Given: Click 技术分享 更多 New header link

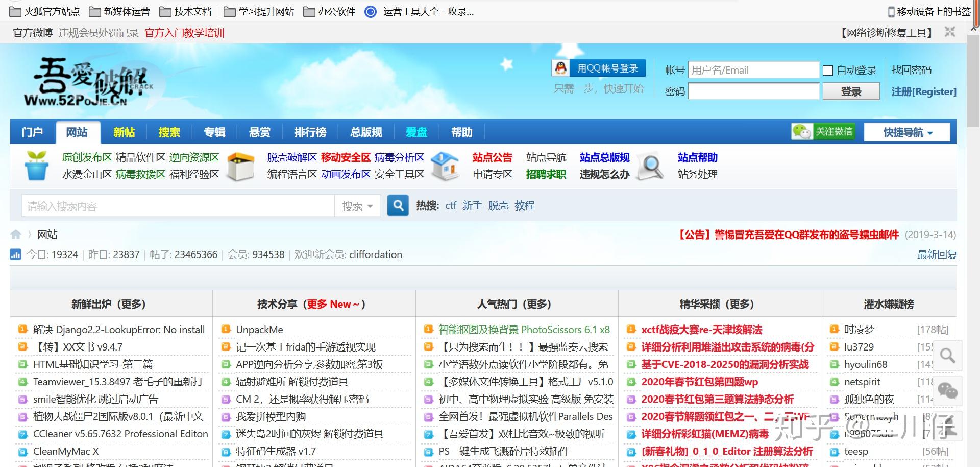Looking at the screenshot, I should coord(333,304).
